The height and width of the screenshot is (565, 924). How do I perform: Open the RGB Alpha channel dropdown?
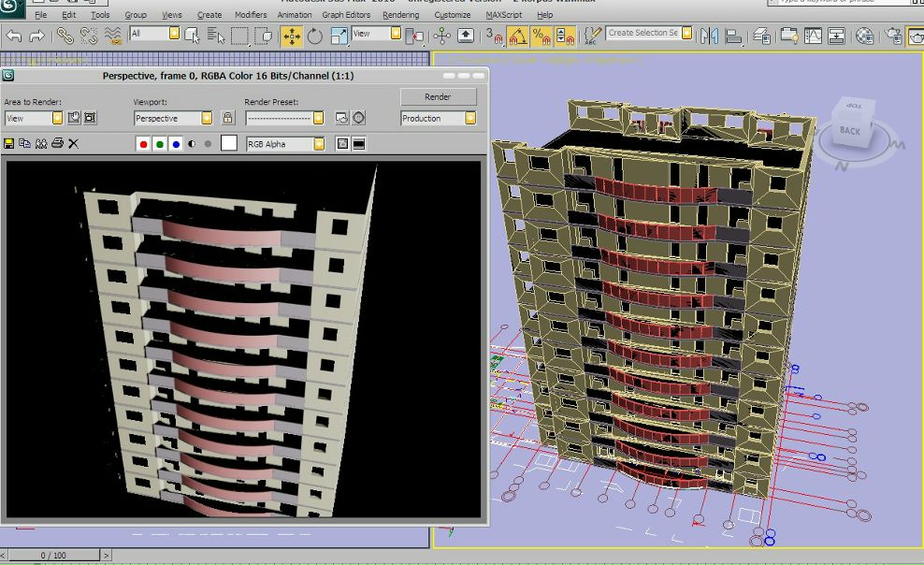319,144
